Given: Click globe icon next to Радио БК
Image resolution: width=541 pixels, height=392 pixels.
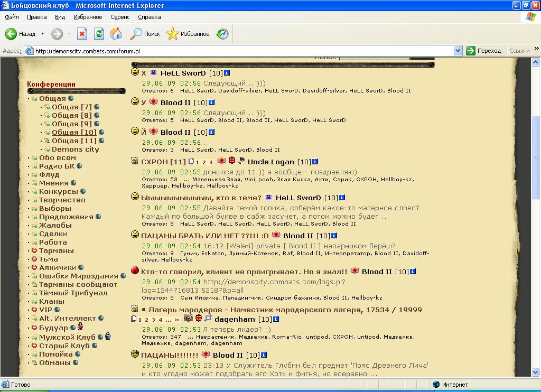Looking at the screenshot, I should tap(79, 166).
